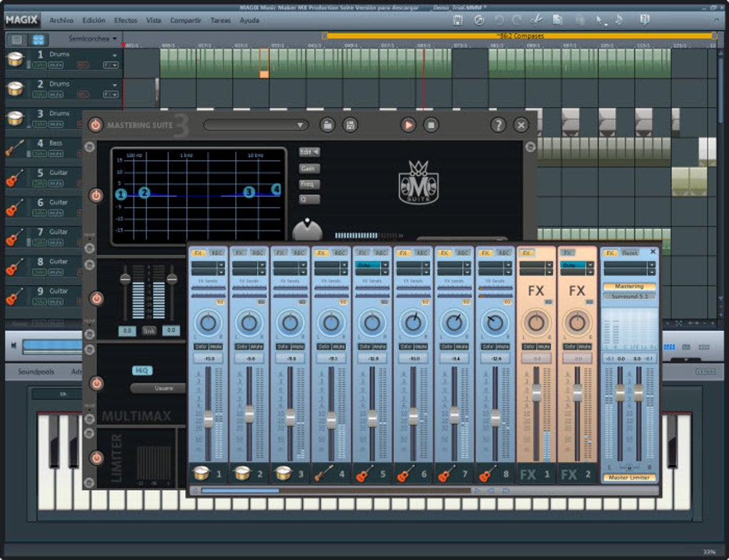Click bass icon on mixer channel 4
Viewport: 729px width, 560px height.
324,473
